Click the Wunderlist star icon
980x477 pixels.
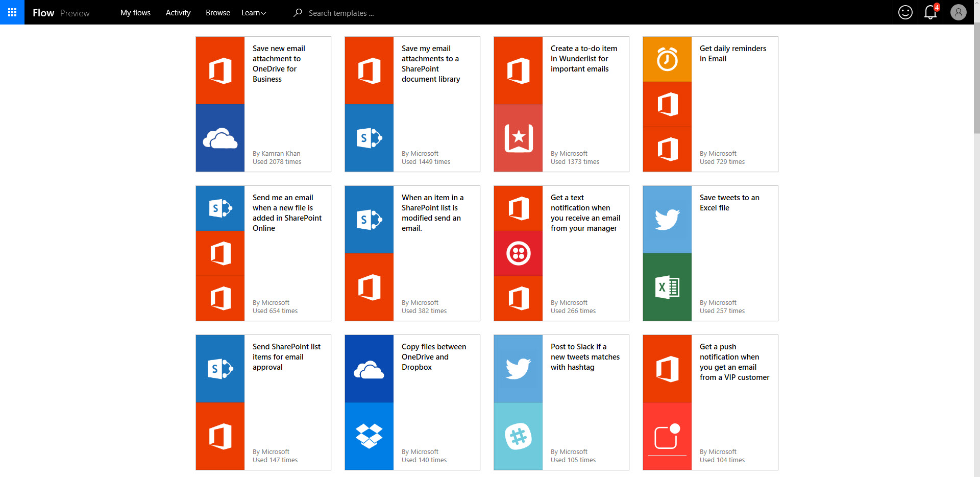pyautogui.click(x=518, y=138)
